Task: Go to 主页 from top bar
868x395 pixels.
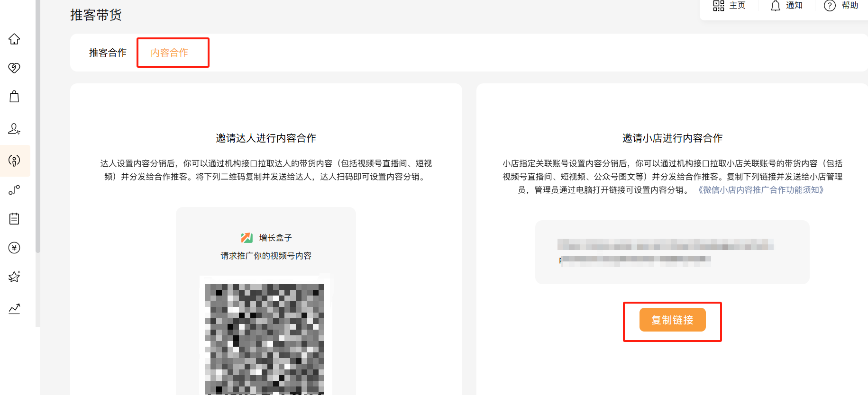Action: click(x=729, y=6)
